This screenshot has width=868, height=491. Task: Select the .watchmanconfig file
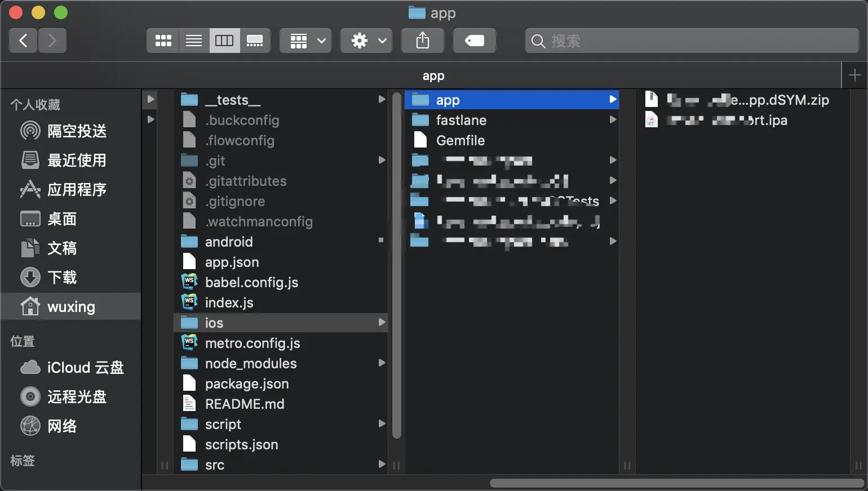(x=281, y=221)
